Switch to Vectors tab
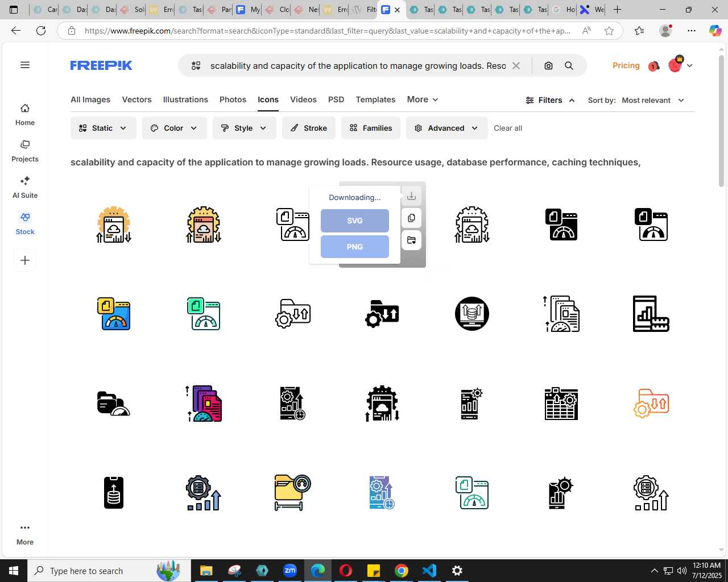This screenshot has height=582, width=728. click(x=136, y=99)
